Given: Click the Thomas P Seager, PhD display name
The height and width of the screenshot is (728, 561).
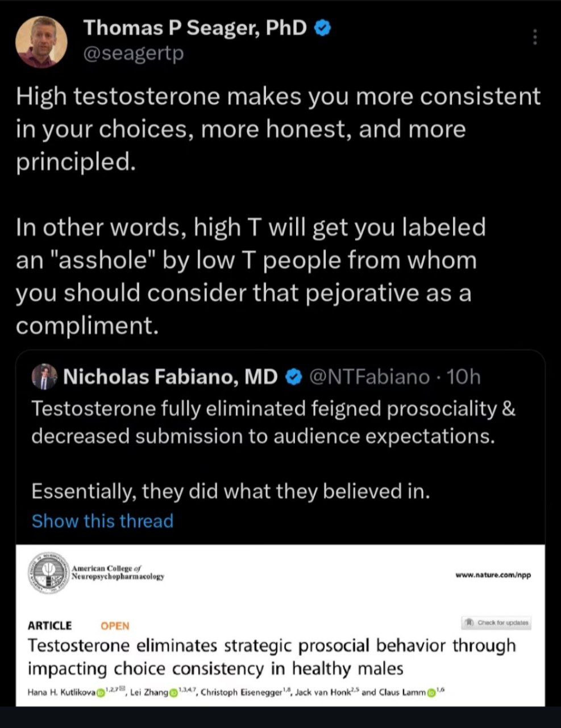Looking at the screenshot, I should tap(195, 27).
